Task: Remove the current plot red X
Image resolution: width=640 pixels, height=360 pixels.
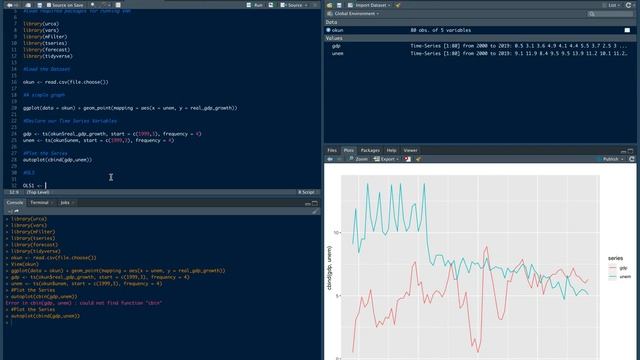Action: pos(407,159)
